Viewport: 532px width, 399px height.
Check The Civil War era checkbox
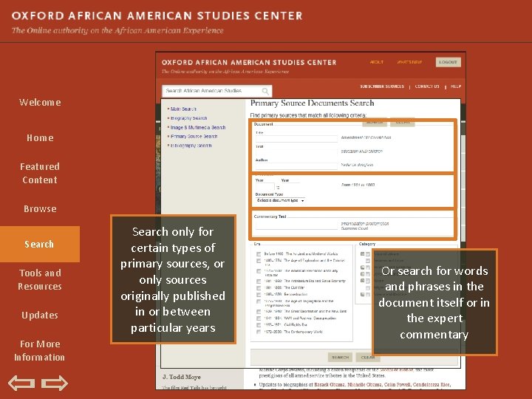pos(259,287)
